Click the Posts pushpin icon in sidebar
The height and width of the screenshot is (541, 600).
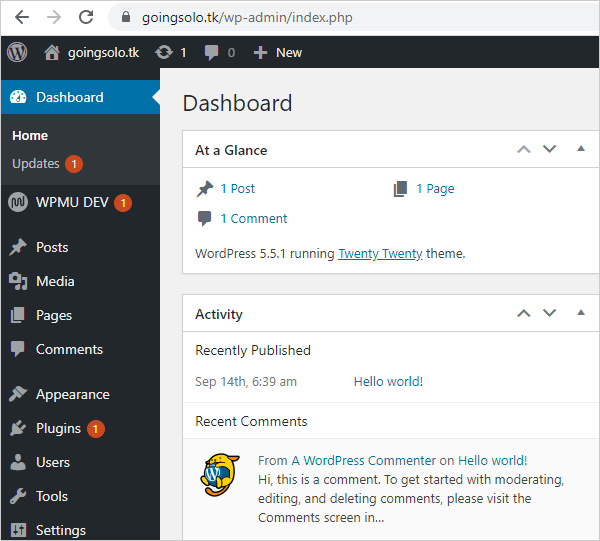[x=18, y=247]
